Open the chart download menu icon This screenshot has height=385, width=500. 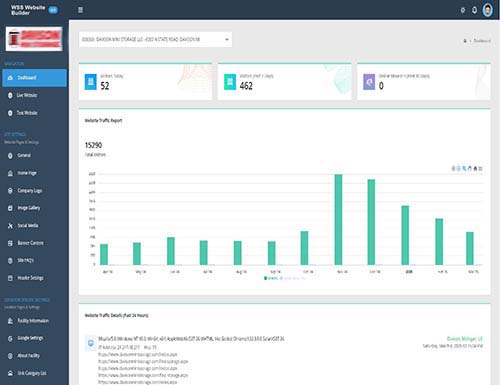tap(481, 168)
